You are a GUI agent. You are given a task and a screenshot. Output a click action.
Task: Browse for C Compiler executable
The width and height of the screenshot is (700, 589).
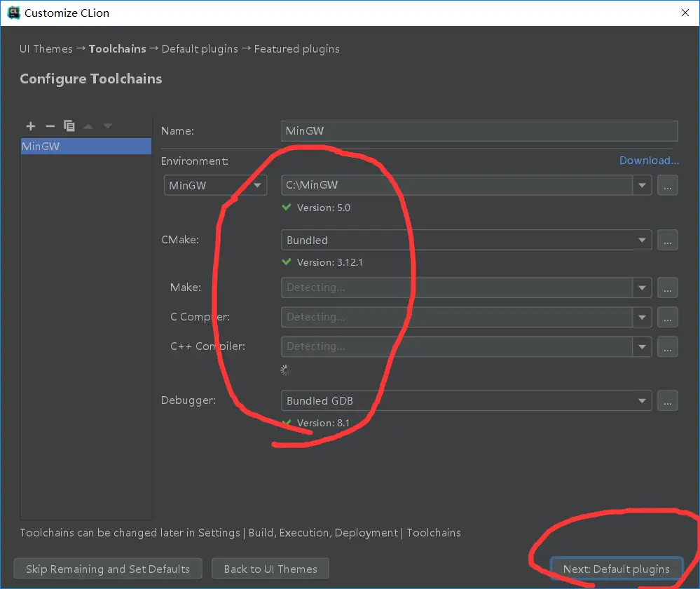pos(667,317)
